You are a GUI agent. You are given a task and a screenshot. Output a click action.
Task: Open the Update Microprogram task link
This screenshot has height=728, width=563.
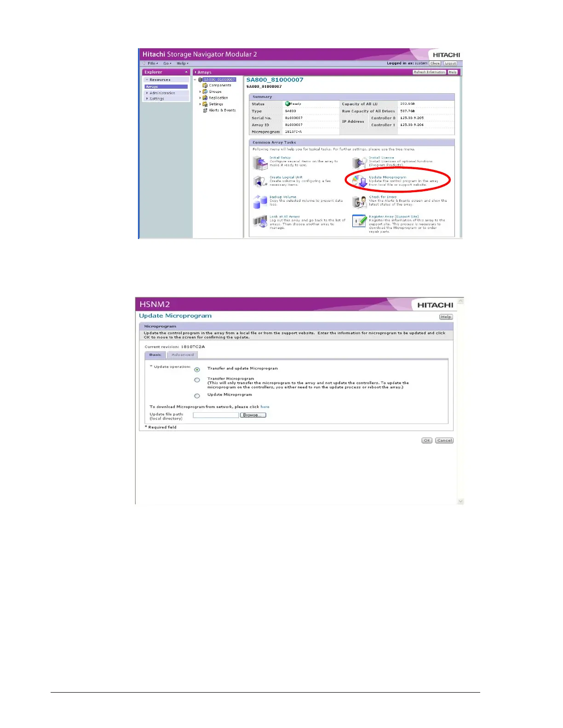tap(388, 177)
